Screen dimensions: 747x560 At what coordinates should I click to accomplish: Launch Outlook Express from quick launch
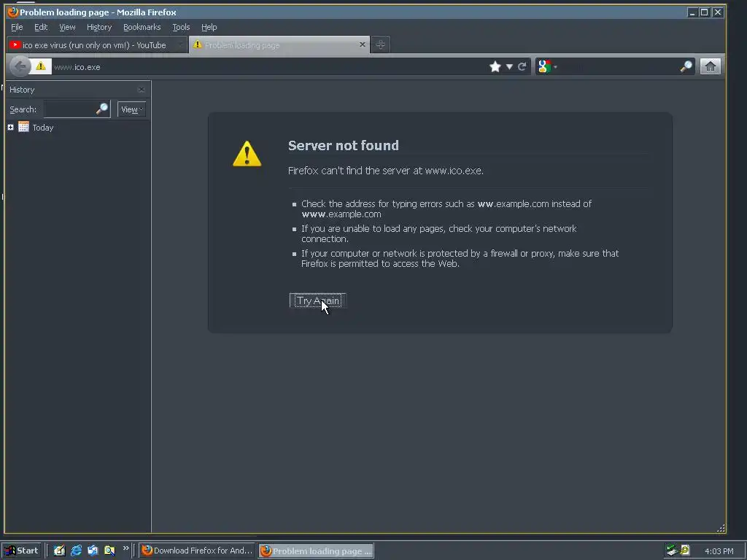[93, 551]
